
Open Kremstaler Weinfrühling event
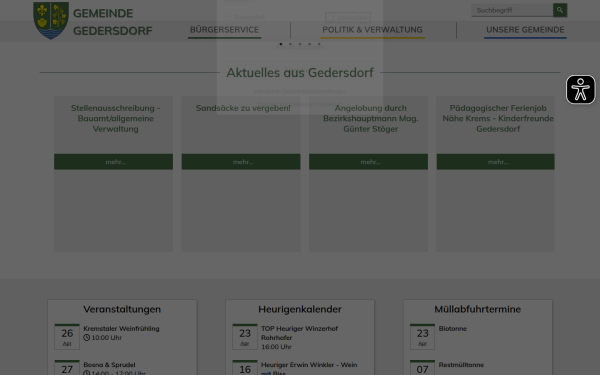pyautogui.click(x=121, y=328)
